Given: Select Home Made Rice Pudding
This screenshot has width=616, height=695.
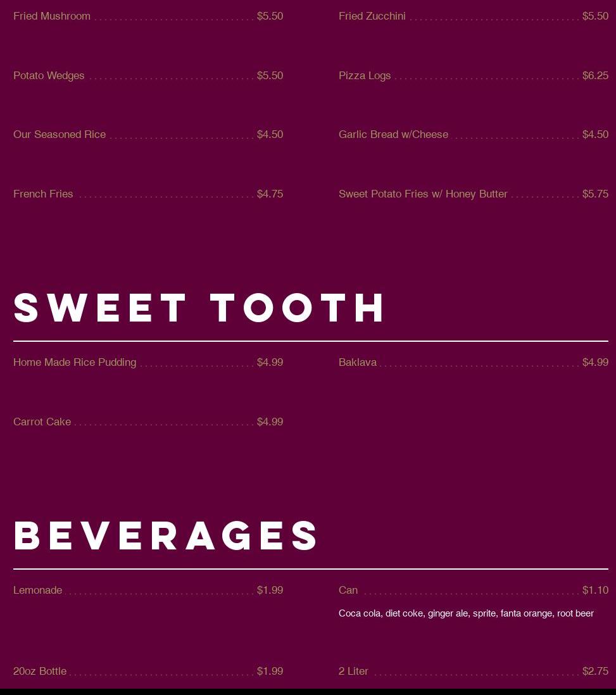Looking at the screenshot, I should [75, 363].
